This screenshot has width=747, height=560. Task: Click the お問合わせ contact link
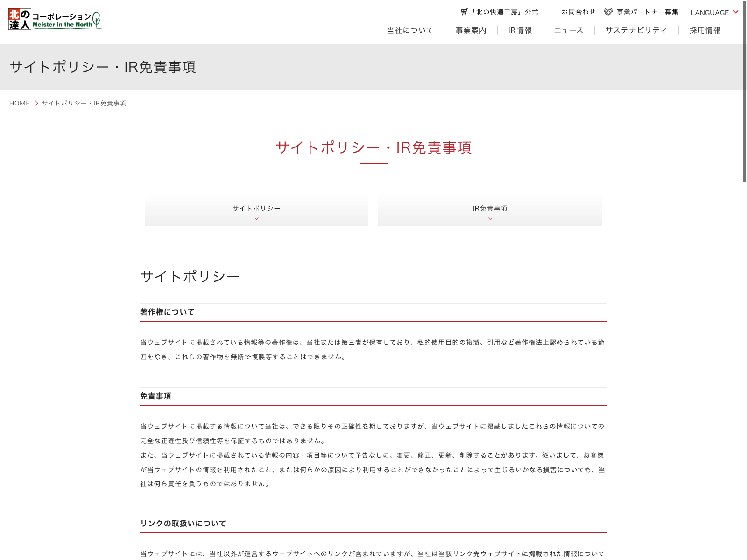(578, 12)
